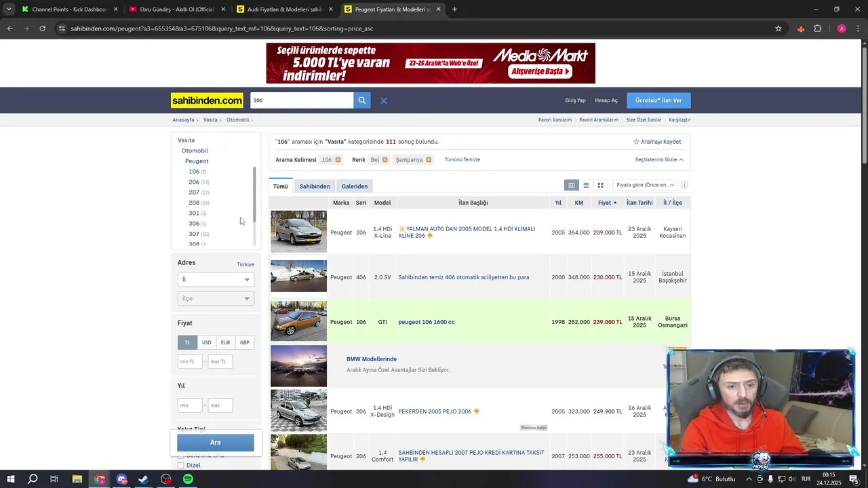Click Ücretsiz İlan Ver button
The height and width of the screenshot is (488, 868).
point(658,100)
